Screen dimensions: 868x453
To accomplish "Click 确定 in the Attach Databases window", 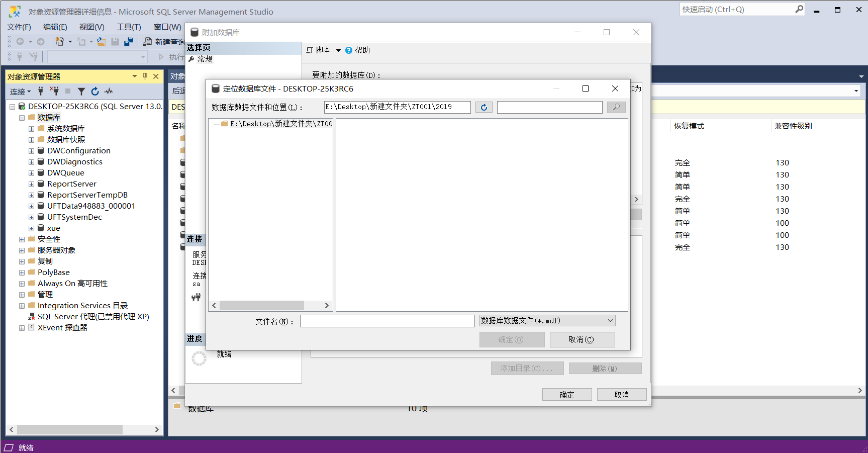I will click(567, 395).
